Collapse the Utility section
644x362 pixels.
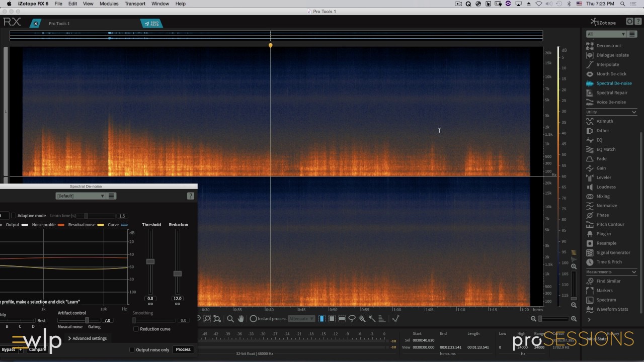point(634,112)
